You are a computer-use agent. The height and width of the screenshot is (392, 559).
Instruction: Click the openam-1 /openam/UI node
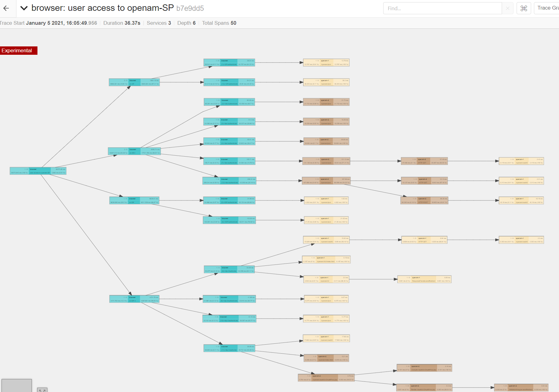326,279
